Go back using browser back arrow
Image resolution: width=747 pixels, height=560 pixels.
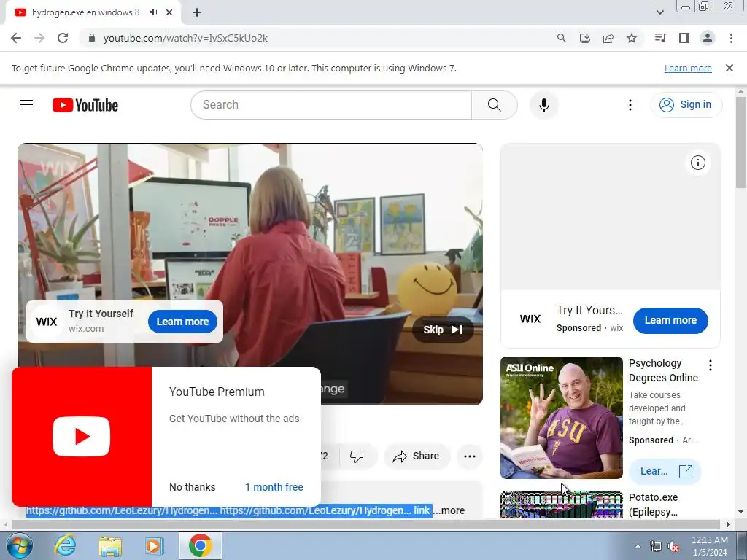(16, 38)
